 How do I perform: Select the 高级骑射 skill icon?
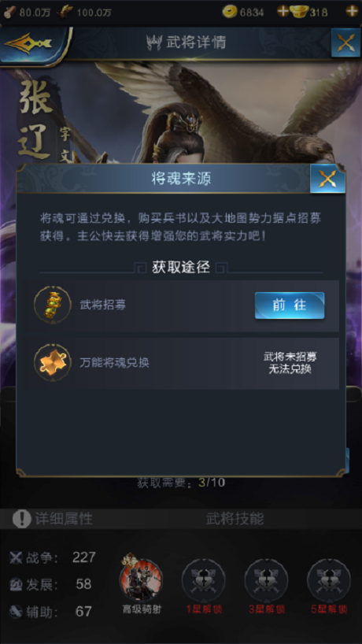[x=141, y=580]
